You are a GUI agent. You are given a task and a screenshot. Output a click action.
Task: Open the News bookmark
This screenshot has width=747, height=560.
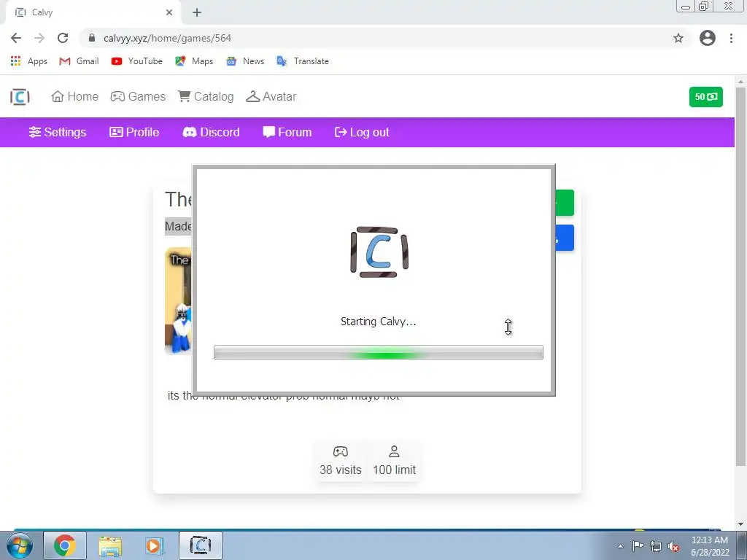click(245, 61)
